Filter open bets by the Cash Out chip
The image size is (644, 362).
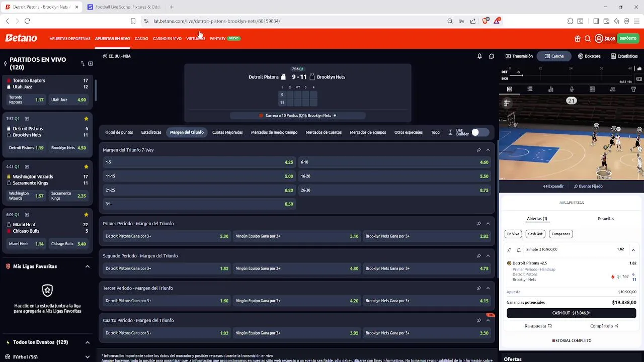tap(535, 234)
